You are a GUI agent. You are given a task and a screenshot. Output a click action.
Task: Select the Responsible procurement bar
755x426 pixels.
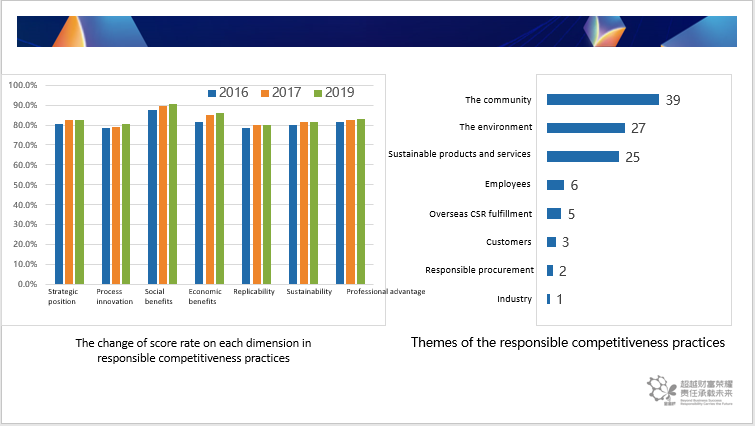550,271
